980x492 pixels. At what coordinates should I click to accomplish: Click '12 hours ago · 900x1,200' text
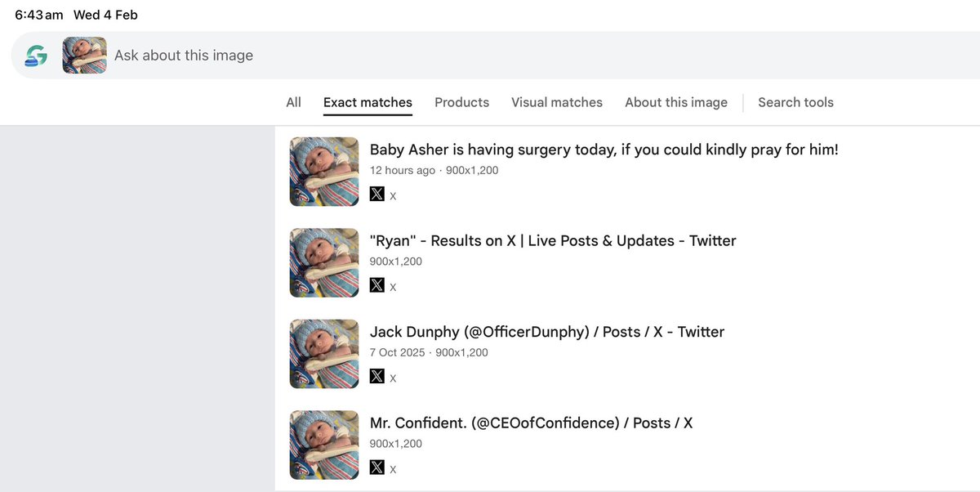tap(434, 171)
